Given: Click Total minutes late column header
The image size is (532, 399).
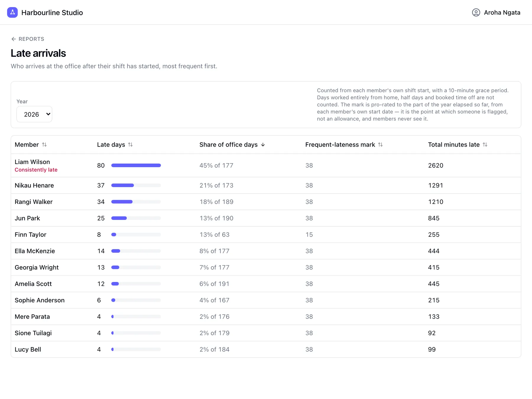Looking at the screenshot, I should click(454, 145).
